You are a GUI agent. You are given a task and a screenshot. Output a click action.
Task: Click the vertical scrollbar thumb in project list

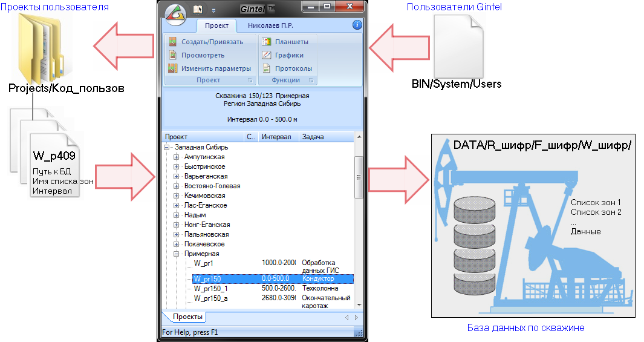click(359, 177)
